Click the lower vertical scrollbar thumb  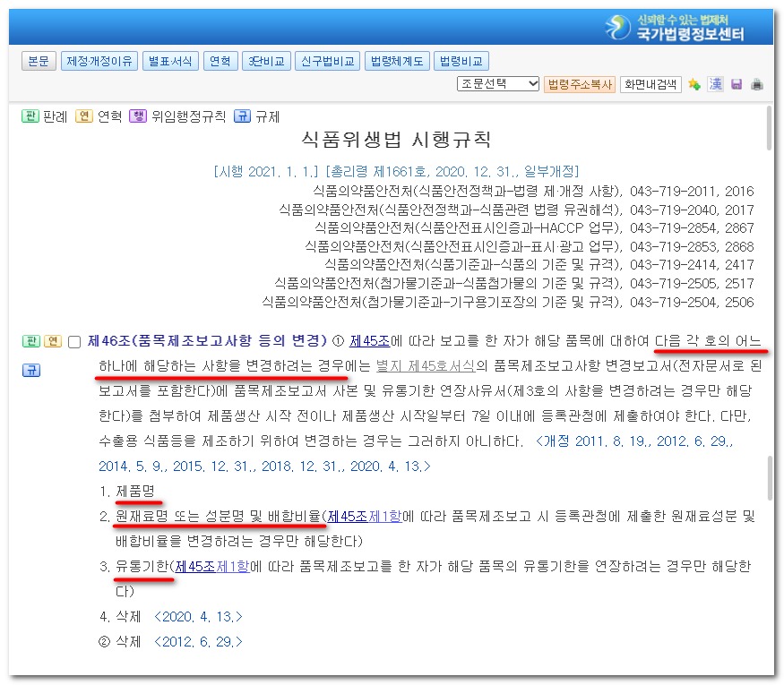click(770, 477)
